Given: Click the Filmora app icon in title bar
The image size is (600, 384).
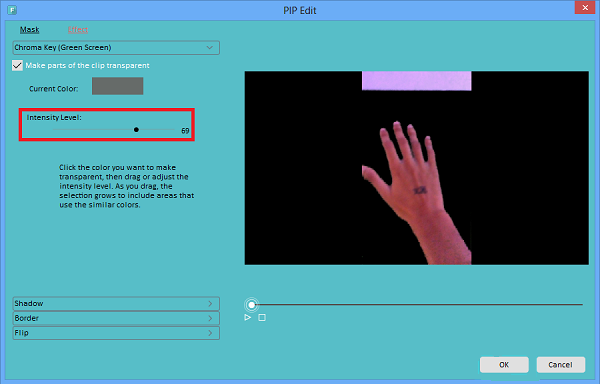Looking at the screenshot, I should pos(12,10).
